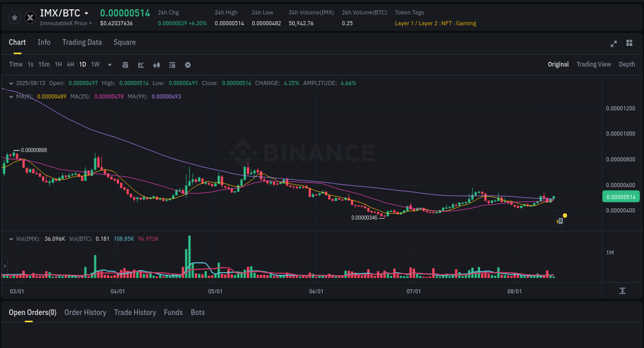Screen dimensions: 644x348
Task: Select the 1W timeframe
Action: (95, 64)
